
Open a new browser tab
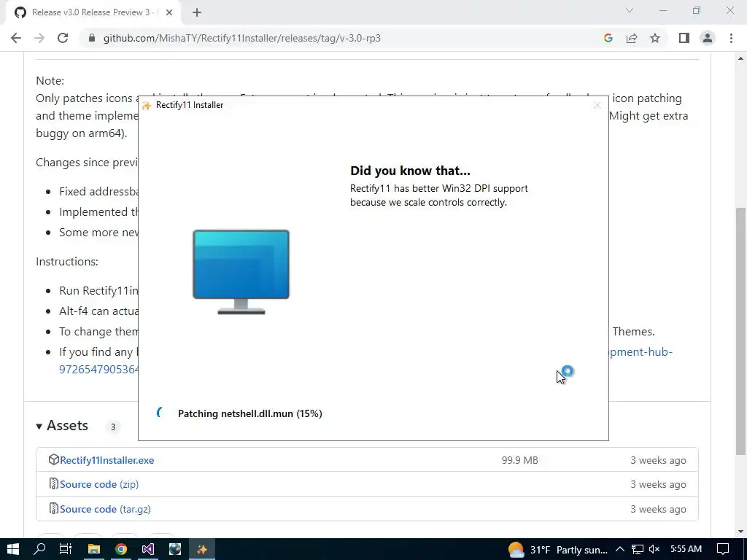(x=197, y=12)
